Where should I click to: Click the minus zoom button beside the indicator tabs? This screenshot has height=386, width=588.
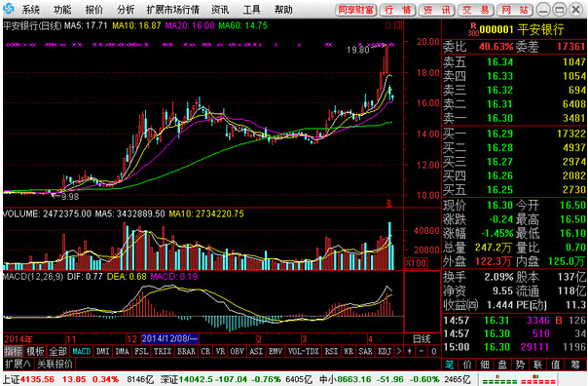(x=422, y=351)
